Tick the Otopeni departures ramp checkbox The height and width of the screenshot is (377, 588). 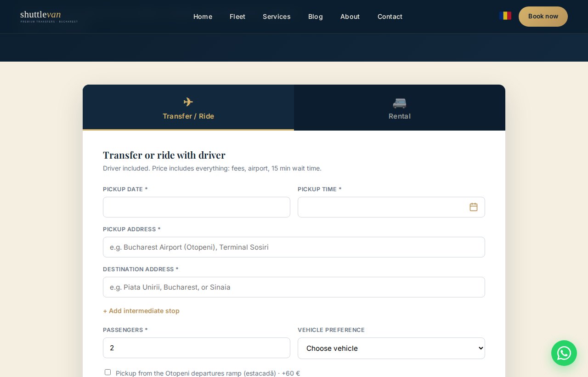(107, 372)
